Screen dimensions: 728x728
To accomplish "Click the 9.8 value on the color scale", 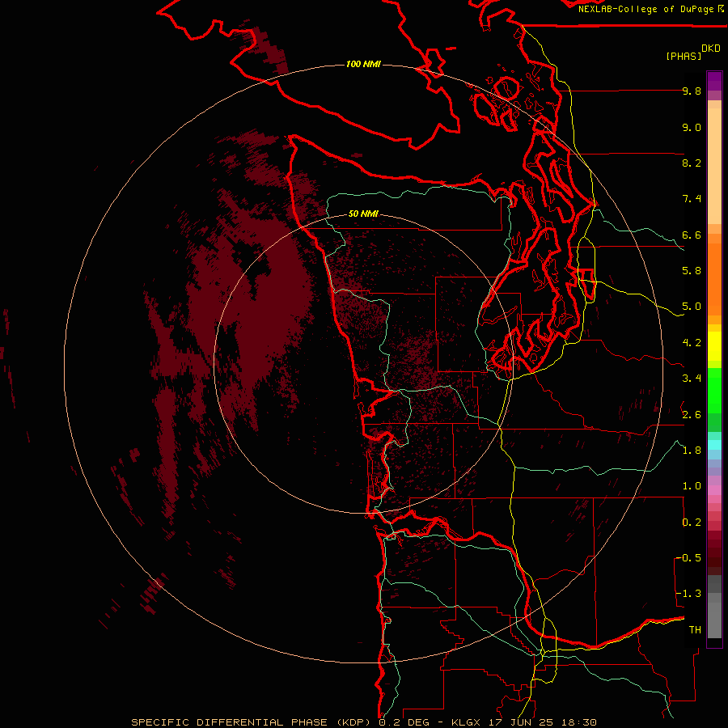I will click(692, 91).
